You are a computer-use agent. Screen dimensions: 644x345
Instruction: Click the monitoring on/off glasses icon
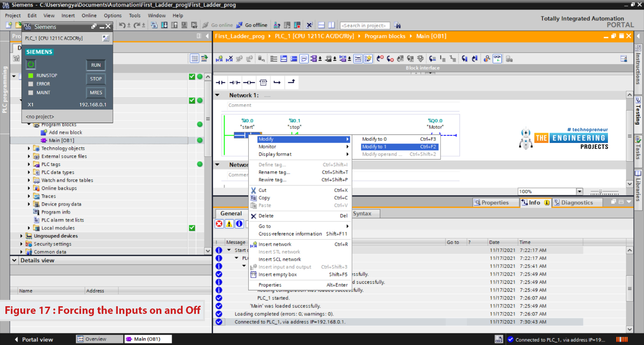(497, 59)
